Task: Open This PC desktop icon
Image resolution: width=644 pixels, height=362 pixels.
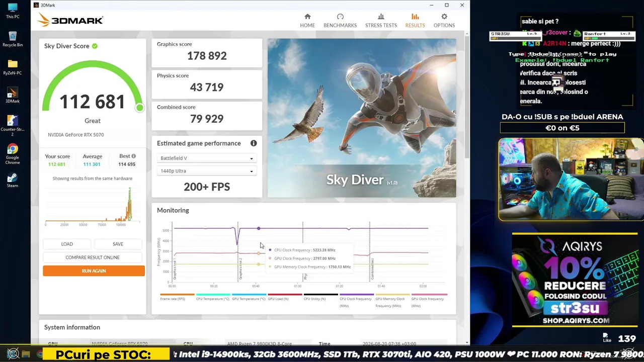Action: [x=13, y=11]
